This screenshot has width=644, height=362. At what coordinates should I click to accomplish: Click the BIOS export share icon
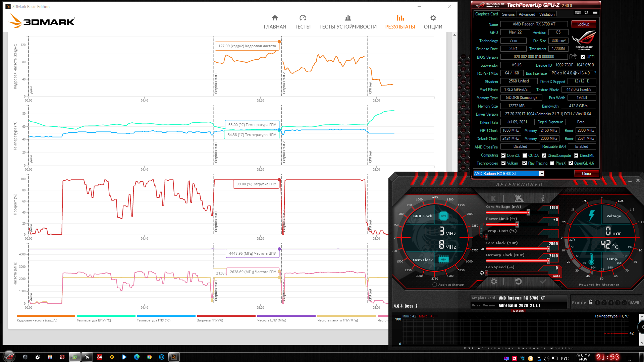point(573,57)
